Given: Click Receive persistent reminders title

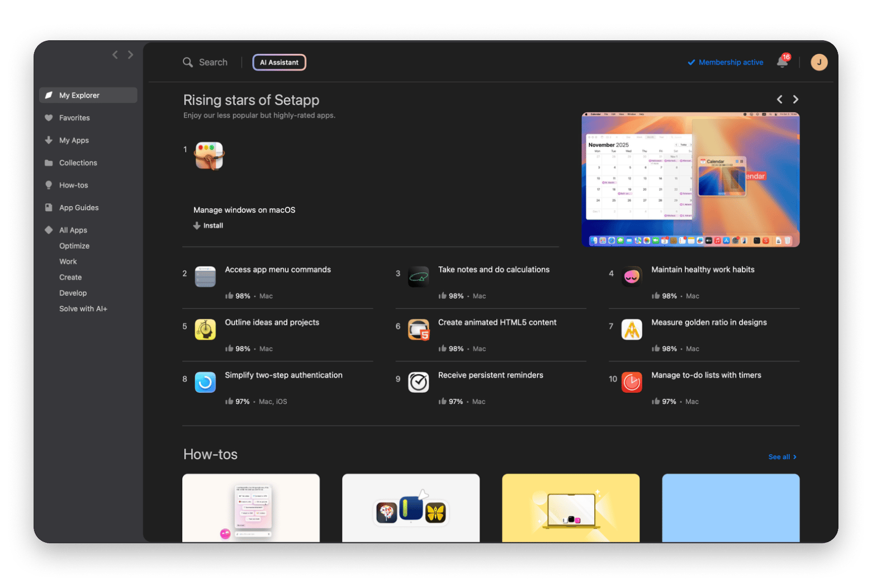Looking at the screenshot, I should 490,375.
